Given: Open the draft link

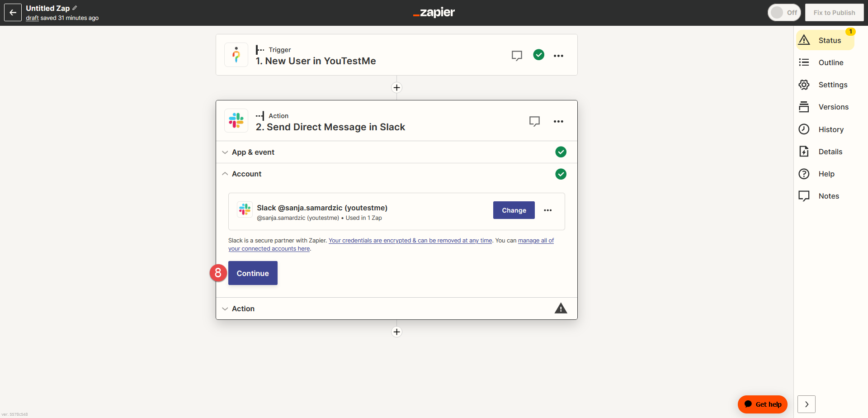Looking at the screenshot, I should tap(32, 18).
